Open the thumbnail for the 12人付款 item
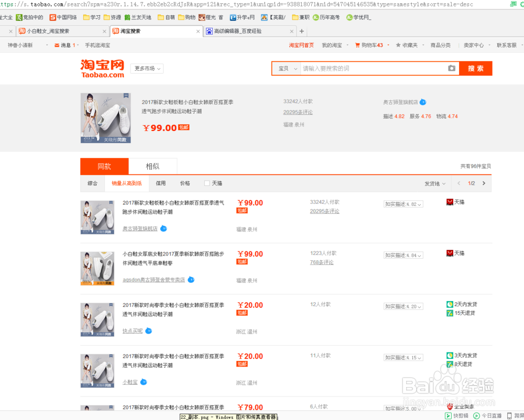Viewport: 524px width, 420px height. tap(97, 319)
